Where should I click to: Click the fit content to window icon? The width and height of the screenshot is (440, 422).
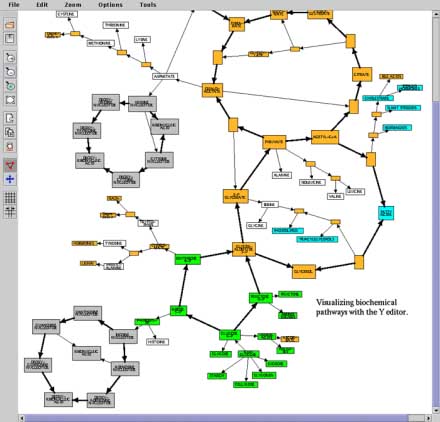pyautogui.click(x=10, y=100)
